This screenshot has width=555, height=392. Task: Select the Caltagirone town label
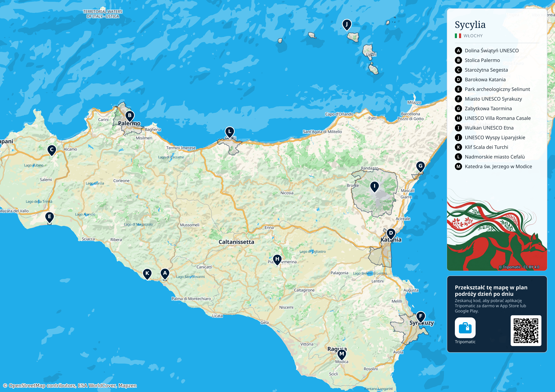[x=304, y=290]
